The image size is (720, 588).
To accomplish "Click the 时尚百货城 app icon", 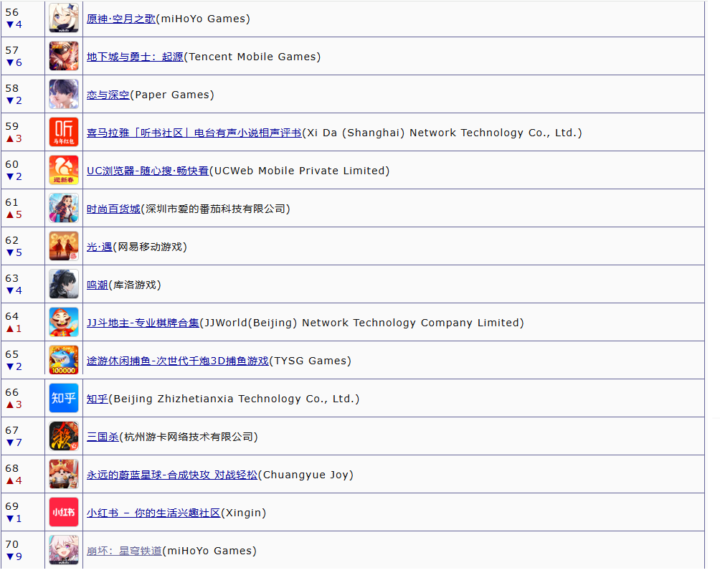I will pyautogui.click(x=64, y=208).
